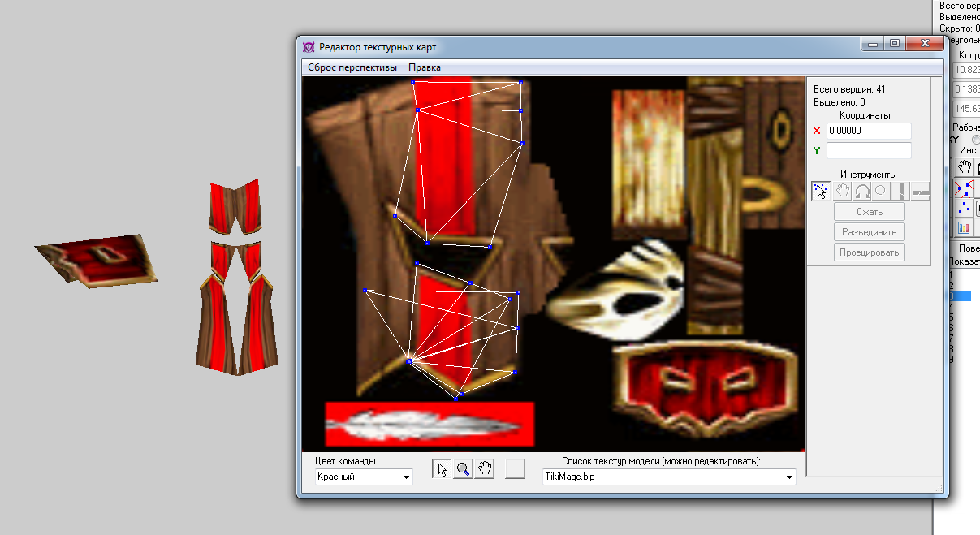Image resolution: width=980 pixels, height=535 pixels.
Task: Pick the rotate tool under Инструменты
Action: [x=861, y=191]
